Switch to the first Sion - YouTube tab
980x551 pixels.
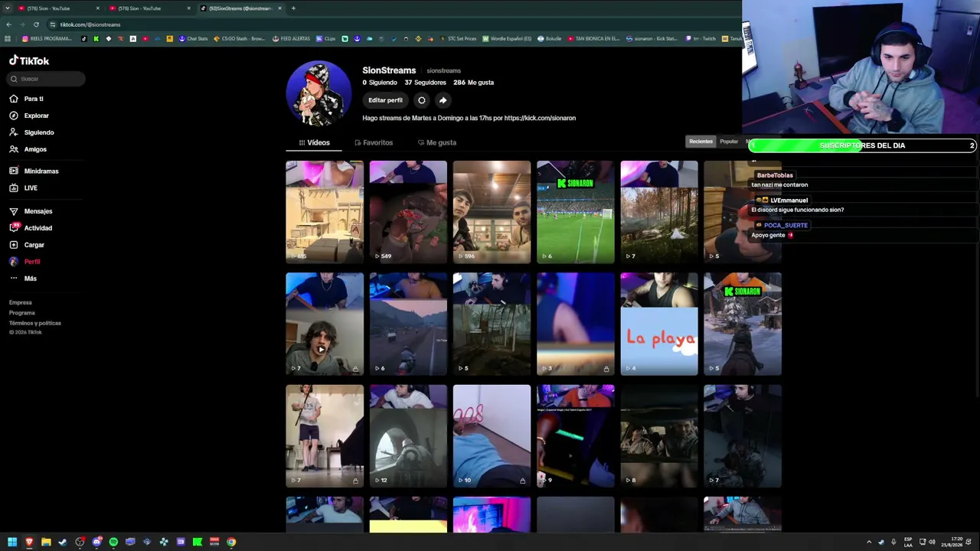(x=60, y=8)
